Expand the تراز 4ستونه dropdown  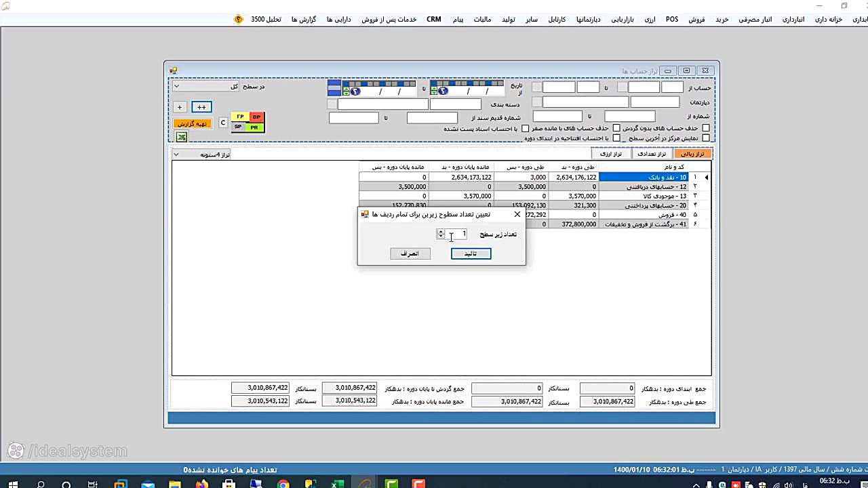(176, 155)
